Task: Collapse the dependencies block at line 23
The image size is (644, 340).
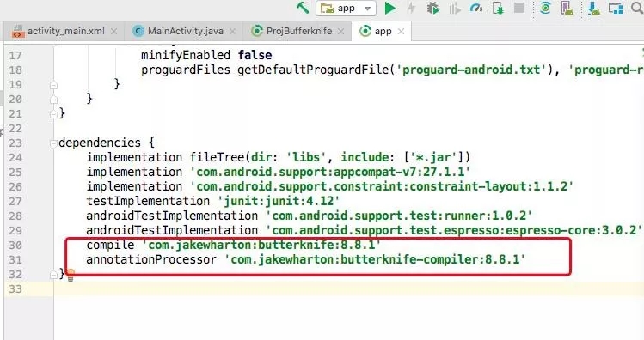Action: click(x=53, y=143)
